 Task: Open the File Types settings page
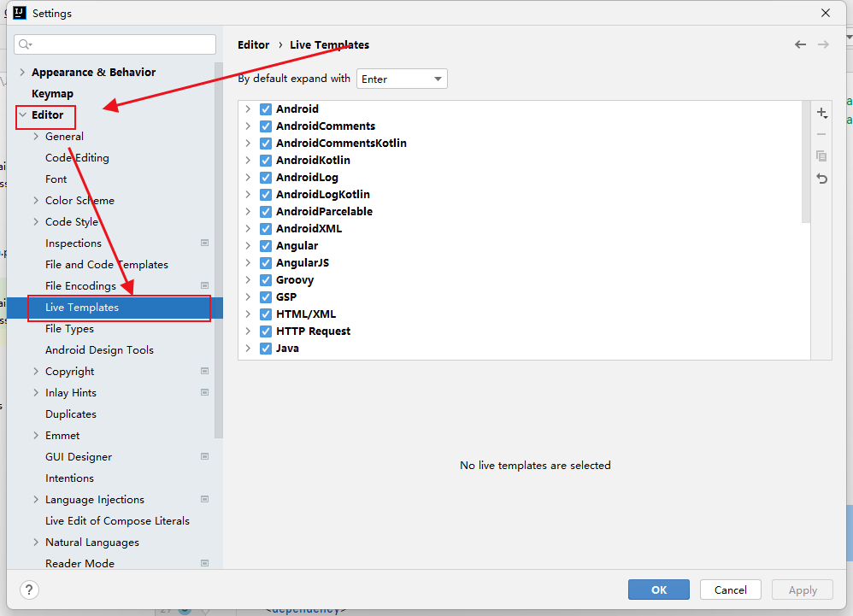[69, 329]
